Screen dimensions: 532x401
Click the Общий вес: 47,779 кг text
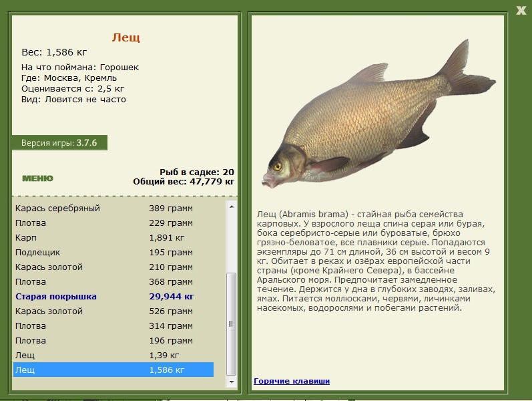click(184, 182)
